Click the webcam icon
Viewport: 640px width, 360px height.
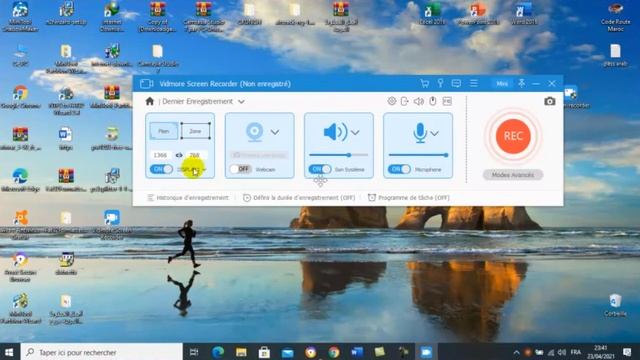point(254,132)
